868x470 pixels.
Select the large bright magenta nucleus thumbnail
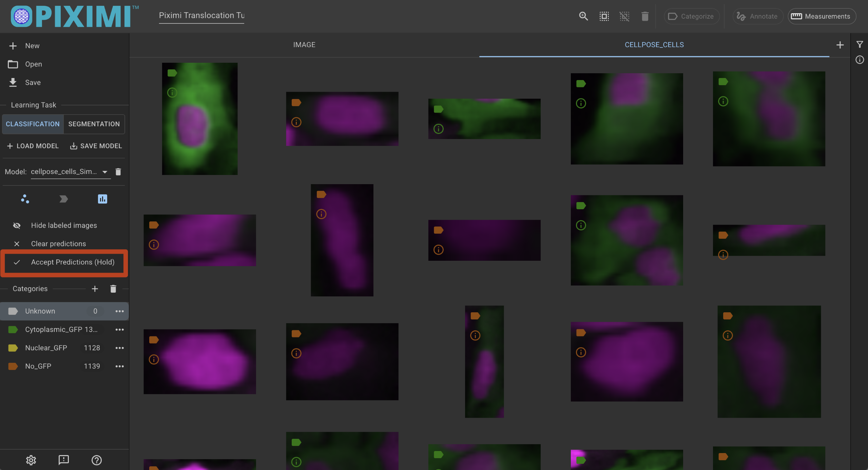tap(200, 361)
